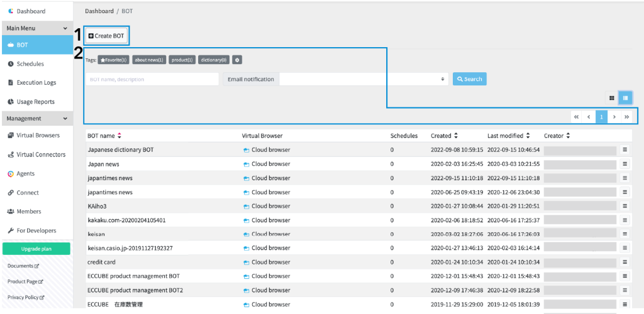
Task: Open row menu for japantimes news created 2020-06-25
Action: click(625, 192)
